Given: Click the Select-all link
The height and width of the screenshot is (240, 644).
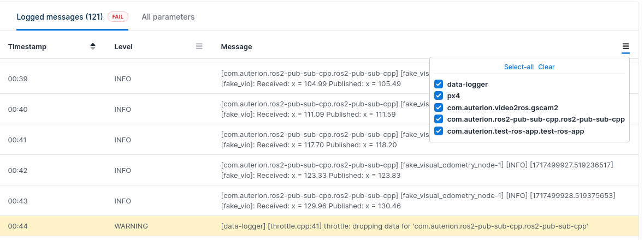Looking at the screenshot, I should tap(518, 67).
